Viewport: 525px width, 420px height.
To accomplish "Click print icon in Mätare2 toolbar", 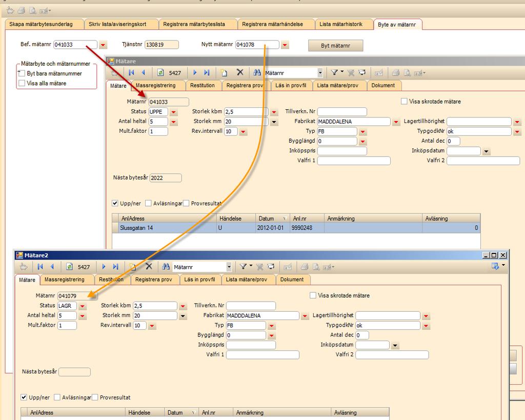I will click(305, 267).
